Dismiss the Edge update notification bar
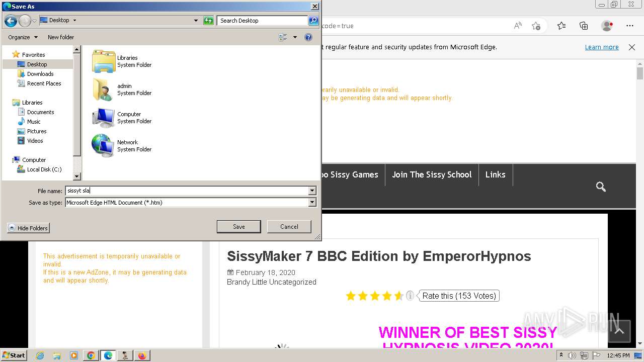This screenshot has width=644, height=362. click(632, 47)
